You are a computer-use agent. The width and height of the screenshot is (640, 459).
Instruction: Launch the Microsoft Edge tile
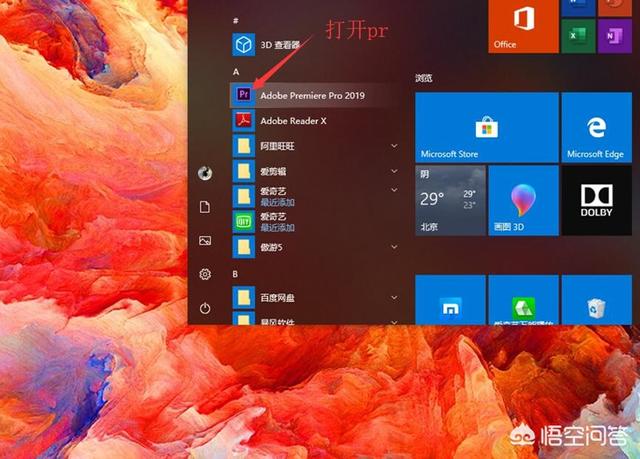point(595,127)
